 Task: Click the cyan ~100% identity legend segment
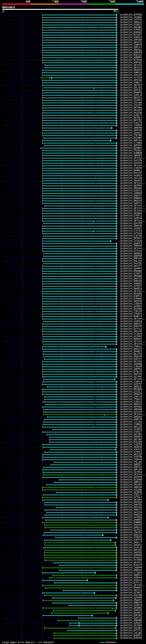130,4
